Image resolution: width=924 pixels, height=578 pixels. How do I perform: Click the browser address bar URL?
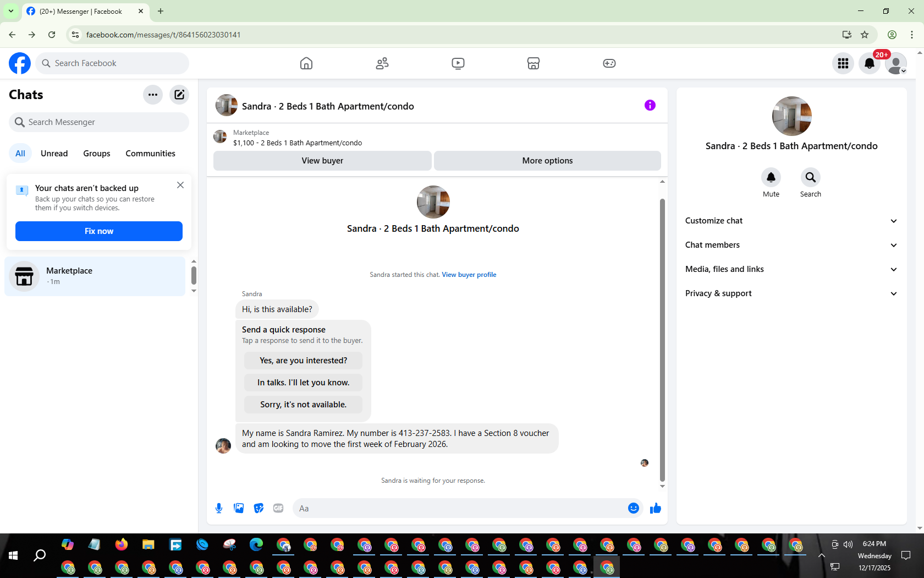click(163, 35)
